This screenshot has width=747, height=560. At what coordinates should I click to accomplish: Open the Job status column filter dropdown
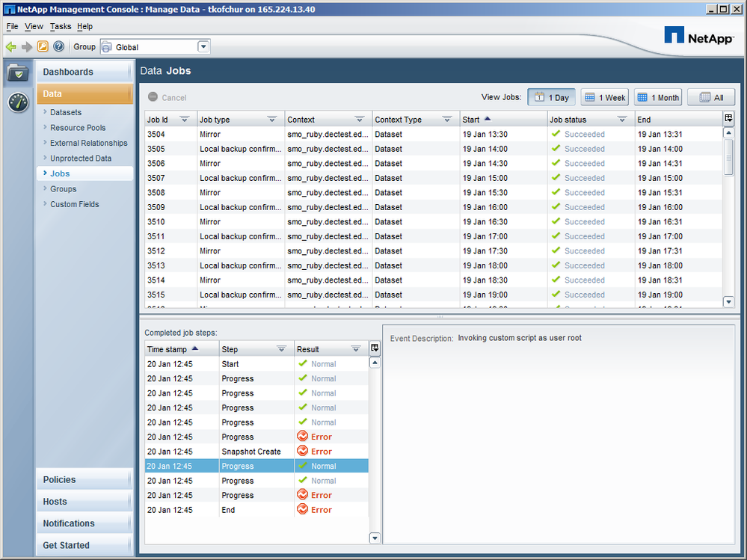point(621,120)
